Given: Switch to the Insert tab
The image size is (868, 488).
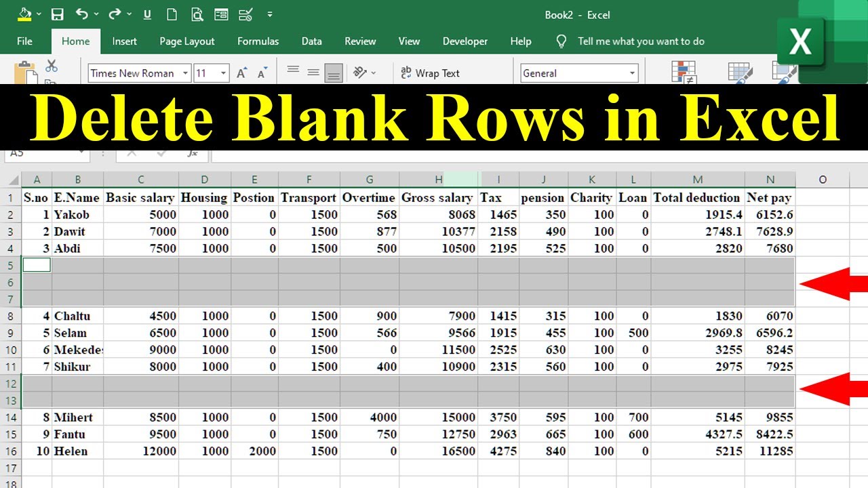Looking at the screenshot, I should coord(125,41).
